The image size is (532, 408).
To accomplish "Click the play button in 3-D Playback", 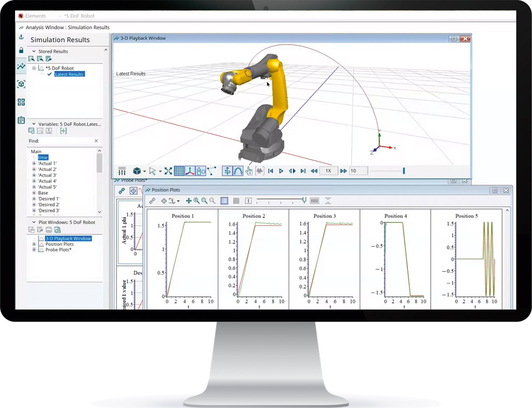I will pyautogui.click(x=281, y=171).
